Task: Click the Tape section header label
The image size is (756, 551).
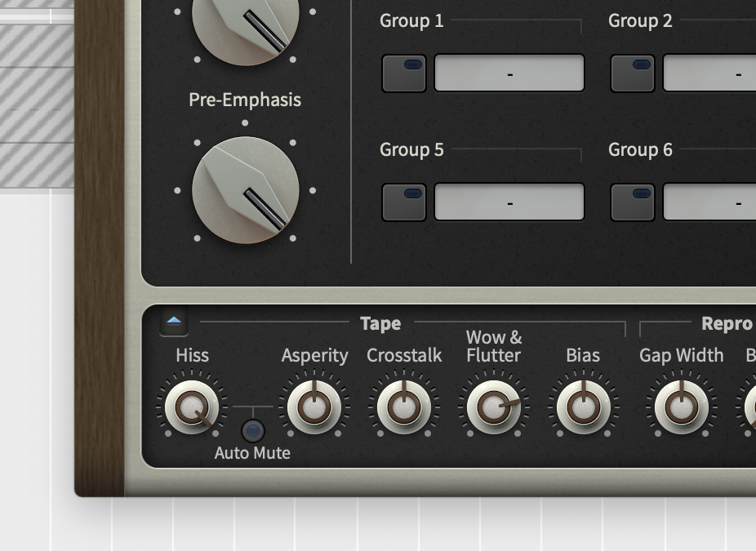Action: coord(380,323)
